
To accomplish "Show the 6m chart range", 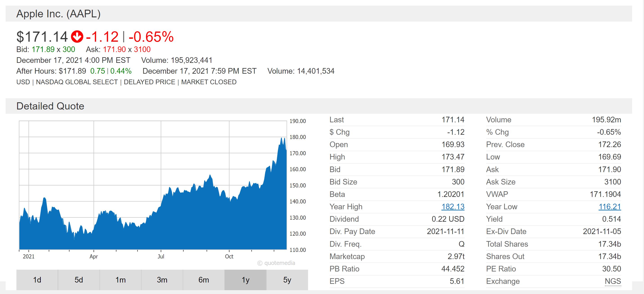I will pos(204,280).
